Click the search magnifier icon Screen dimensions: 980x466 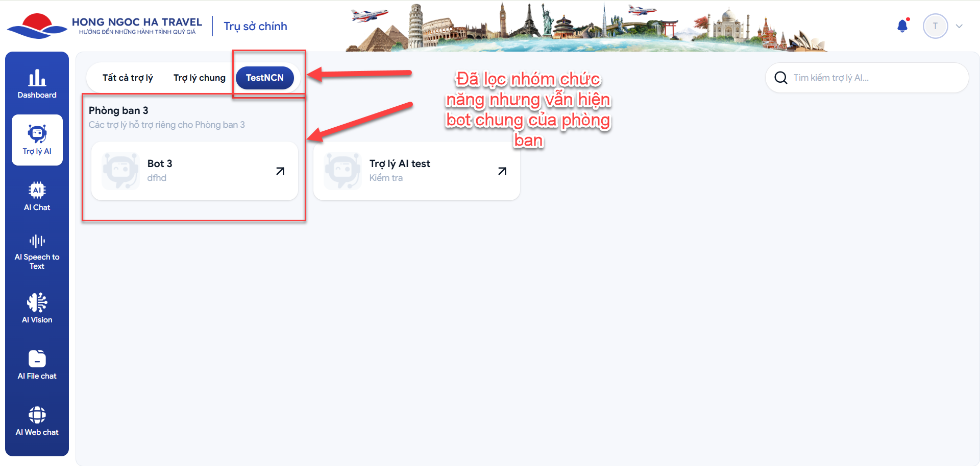coord(781,78)
